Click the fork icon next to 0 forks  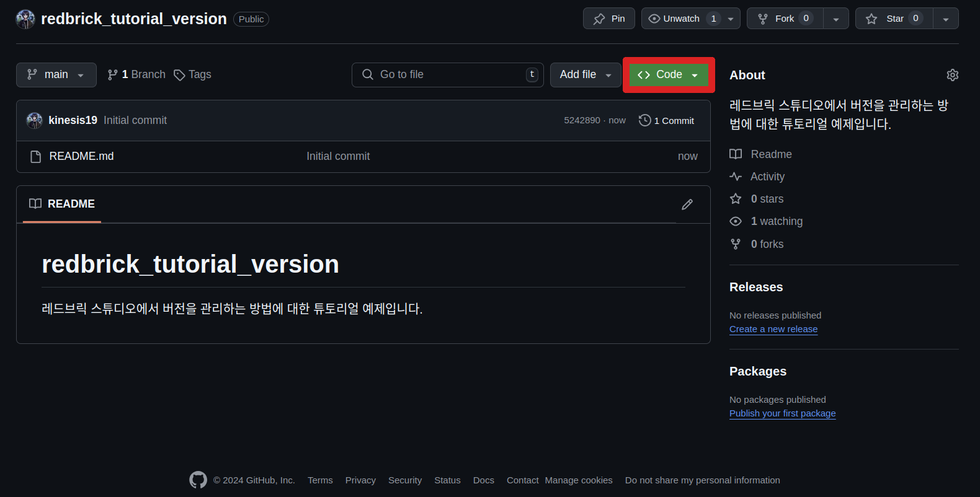[736, 244]
